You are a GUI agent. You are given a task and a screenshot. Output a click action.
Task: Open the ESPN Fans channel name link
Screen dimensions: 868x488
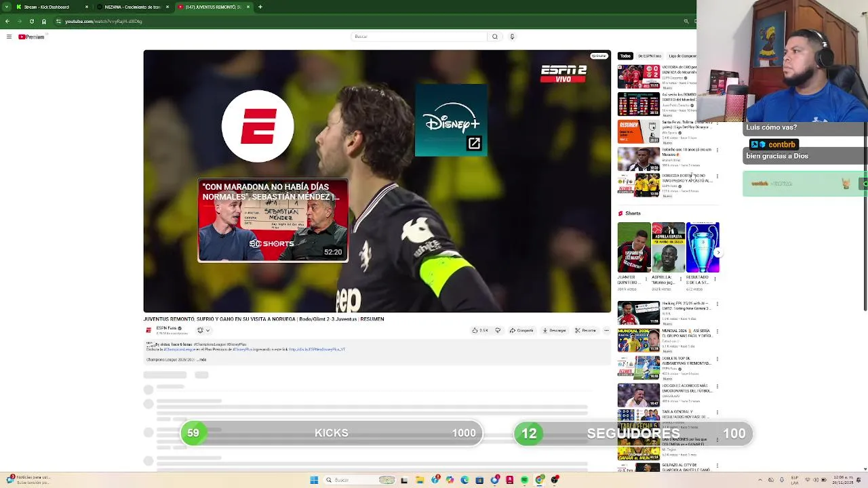(167, 328)
